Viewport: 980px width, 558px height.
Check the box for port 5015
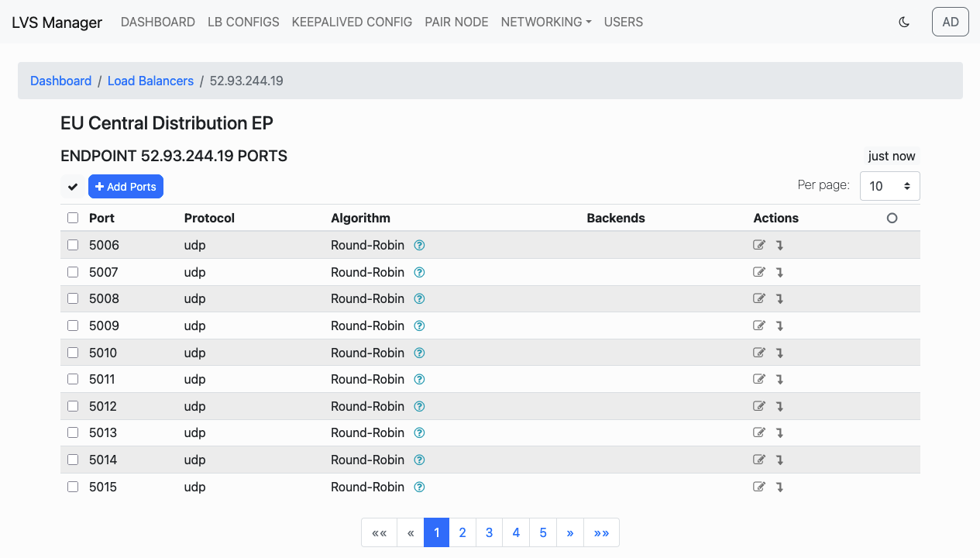tap(73, 487)
